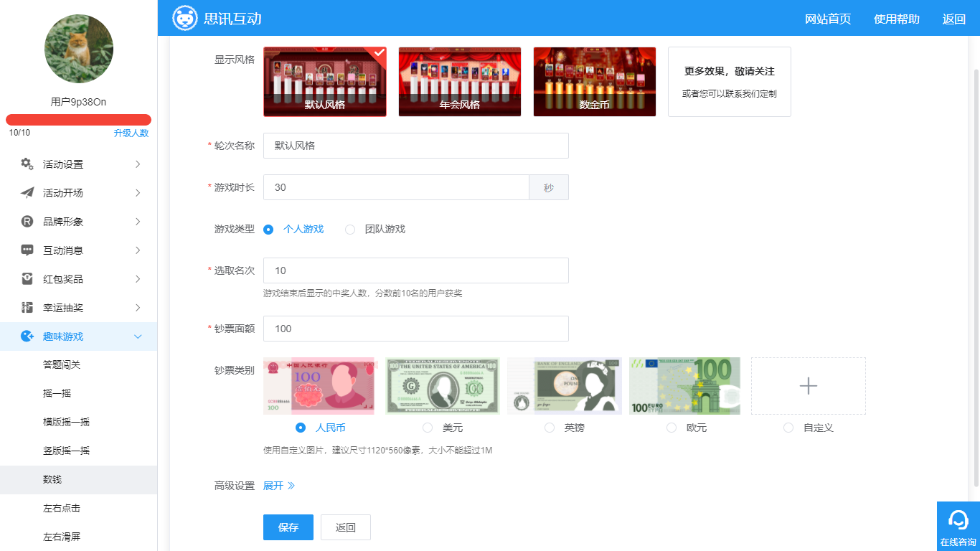
Task: Click the plus icon to add custom banknote
Action: pyautogui.click(x=809, y=386)
